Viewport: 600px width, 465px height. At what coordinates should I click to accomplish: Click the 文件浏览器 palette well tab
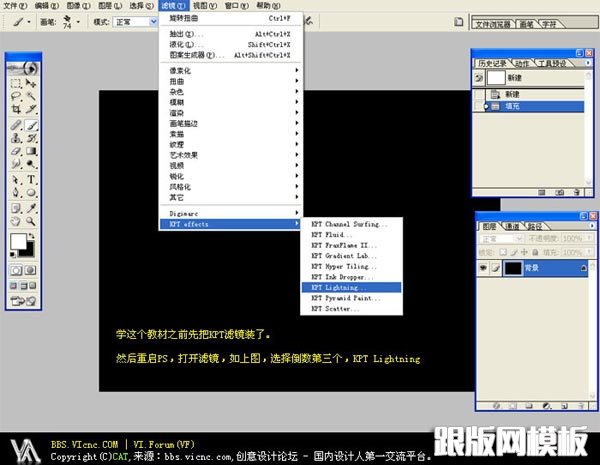tap(493, 24)
